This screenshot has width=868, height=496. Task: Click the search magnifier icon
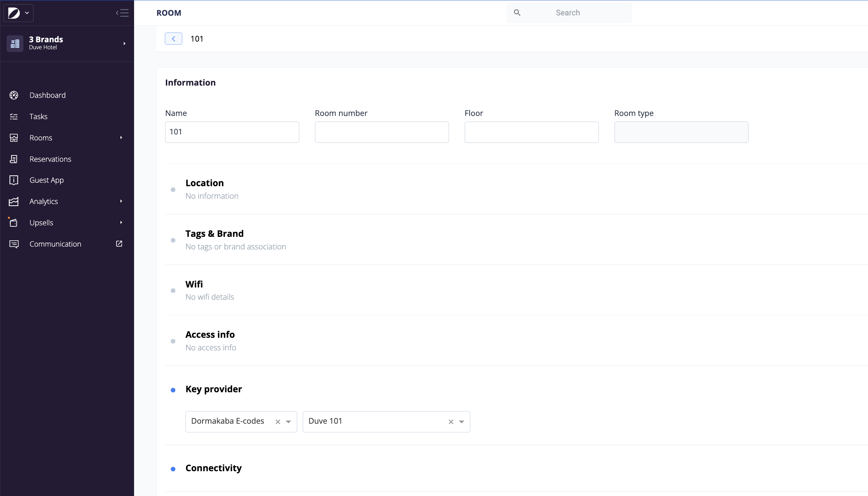click(517, 13)
